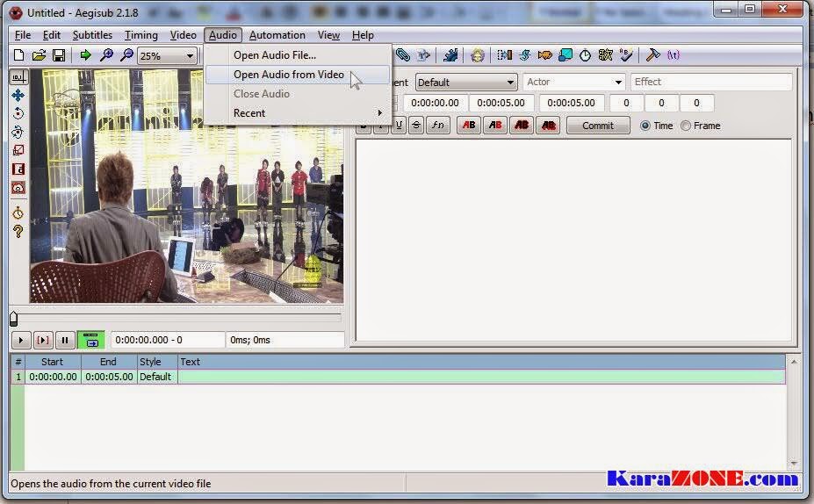
Task: Select the drag subtitles cross tool
Action: pos(18,96)
